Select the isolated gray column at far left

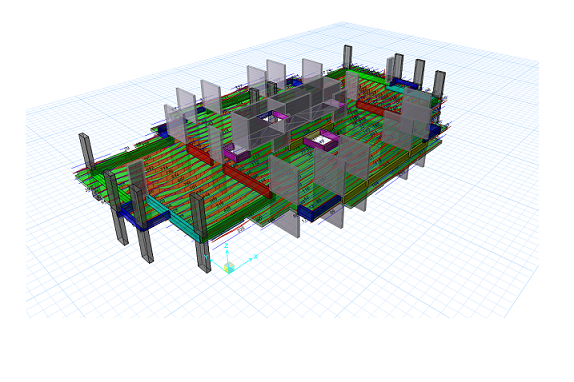[86, 152]
